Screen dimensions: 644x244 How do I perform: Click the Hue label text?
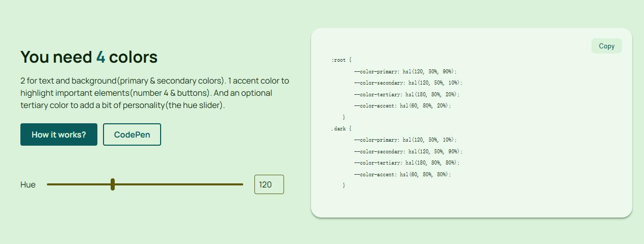28,184
